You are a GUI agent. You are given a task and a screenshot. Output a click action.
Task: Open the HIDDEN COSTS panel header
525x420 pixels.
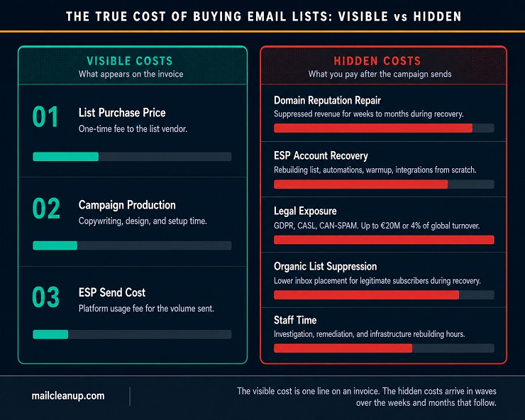tap(383, 66)
